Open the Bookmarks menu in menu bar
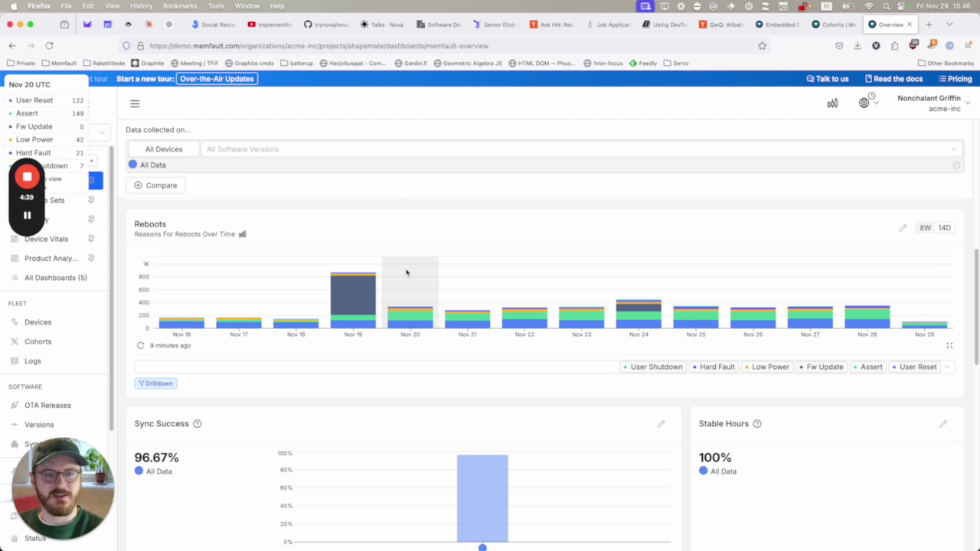The image size is (980, 551). tap(179, 6)
